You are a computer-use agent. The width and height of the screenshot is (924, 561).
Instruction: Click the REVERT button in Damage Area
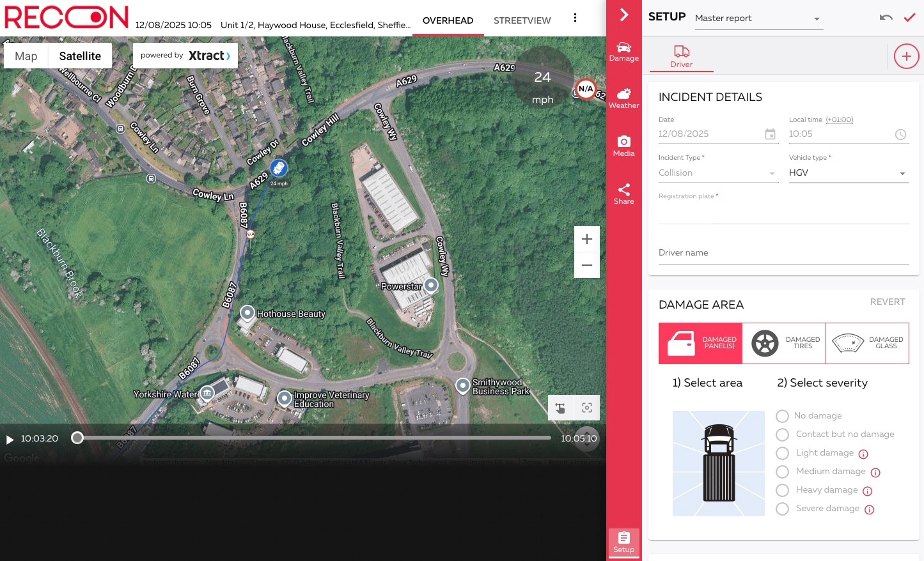887,302
